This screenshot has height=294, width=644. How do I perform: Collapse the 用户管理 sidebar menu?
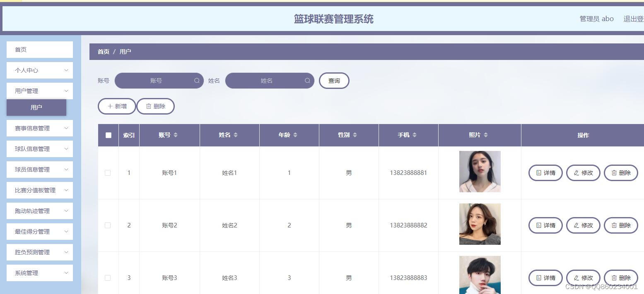click(x=40, y=91)
